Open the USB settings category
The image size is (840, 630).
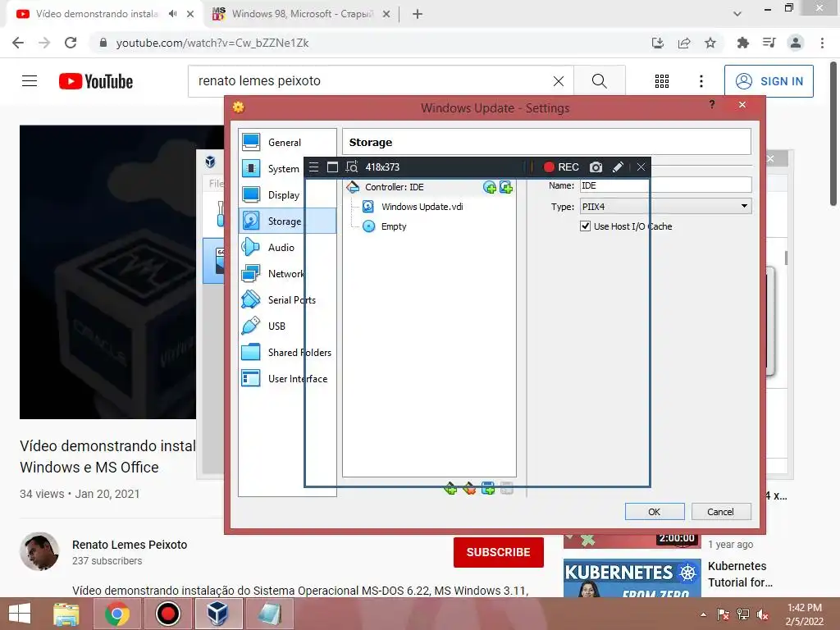pos(287,326)
